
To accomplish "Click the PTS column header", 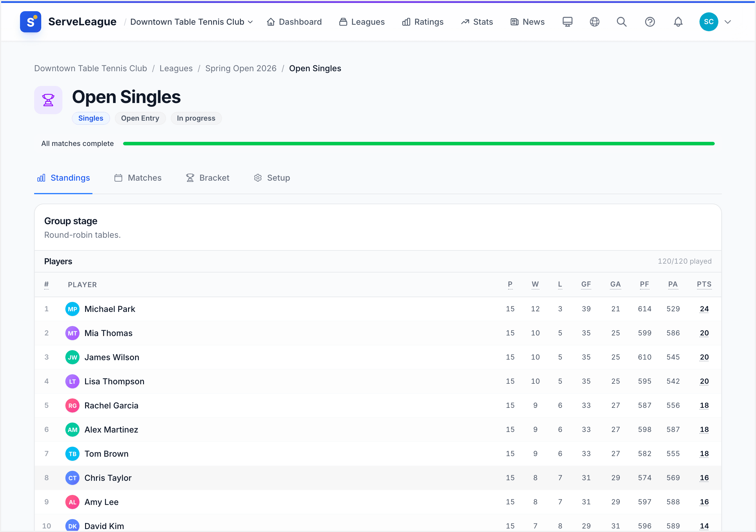I will coord(704,285).
